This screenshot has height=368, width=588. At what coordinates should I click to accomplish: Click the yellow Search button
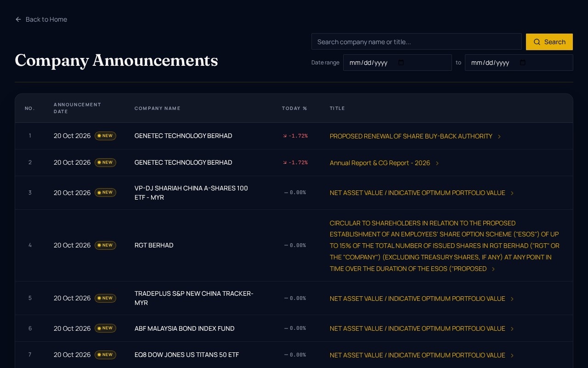[x=549, y=42]
